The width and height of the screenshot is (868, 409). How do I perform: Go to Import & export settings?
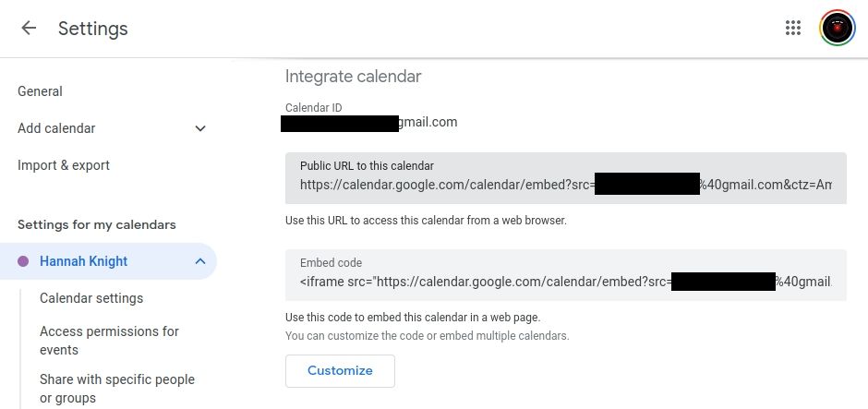point(64,165)
